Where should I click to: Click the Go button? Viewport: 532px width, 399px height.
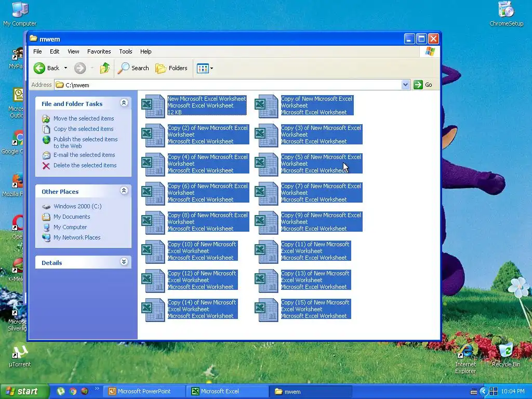pyautogui.click(x=423, y=85)
